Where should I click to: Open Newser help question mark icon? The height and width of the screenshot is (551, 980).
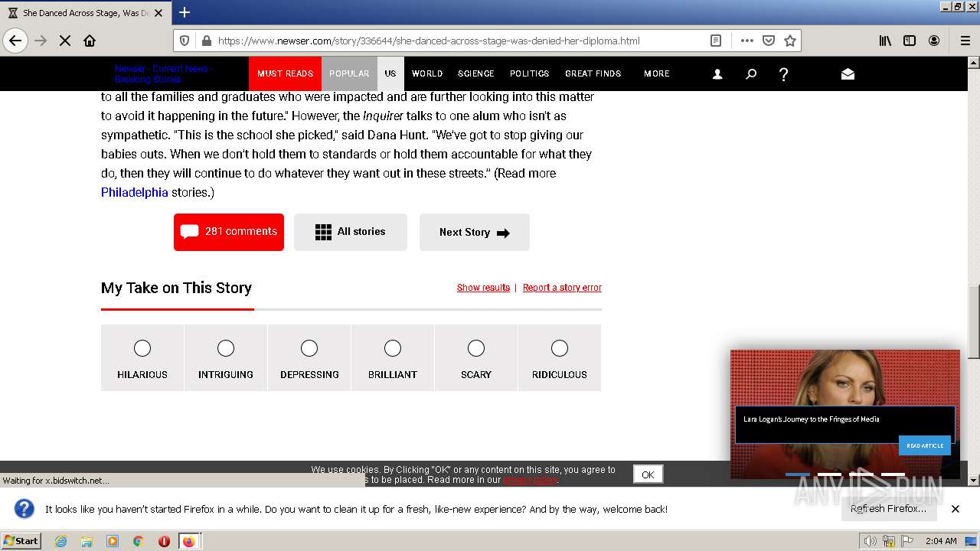click(783, 74)
